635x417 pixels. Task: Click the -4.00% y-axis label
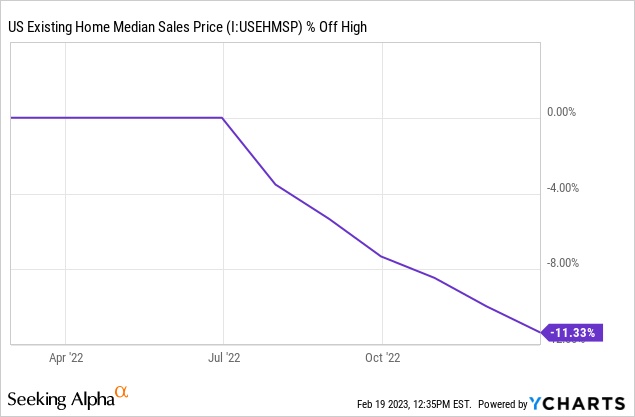click(560, 188)
